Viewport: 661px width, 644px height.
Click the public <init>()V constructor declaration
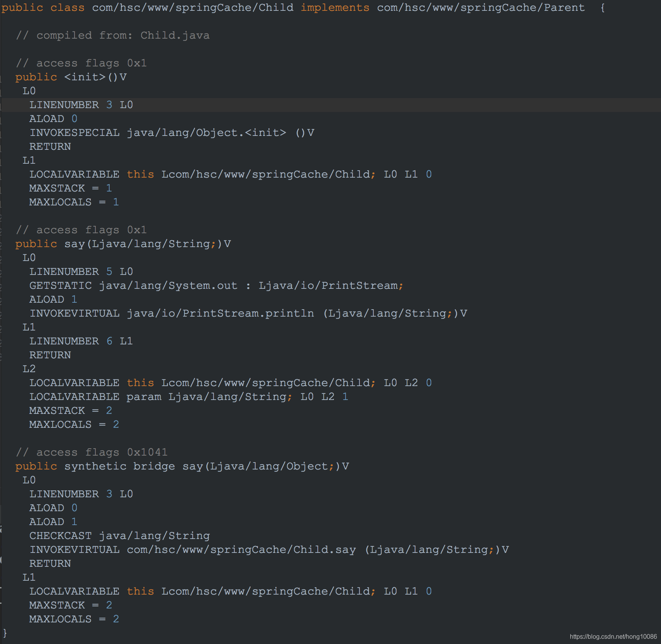tap(71, 77)
